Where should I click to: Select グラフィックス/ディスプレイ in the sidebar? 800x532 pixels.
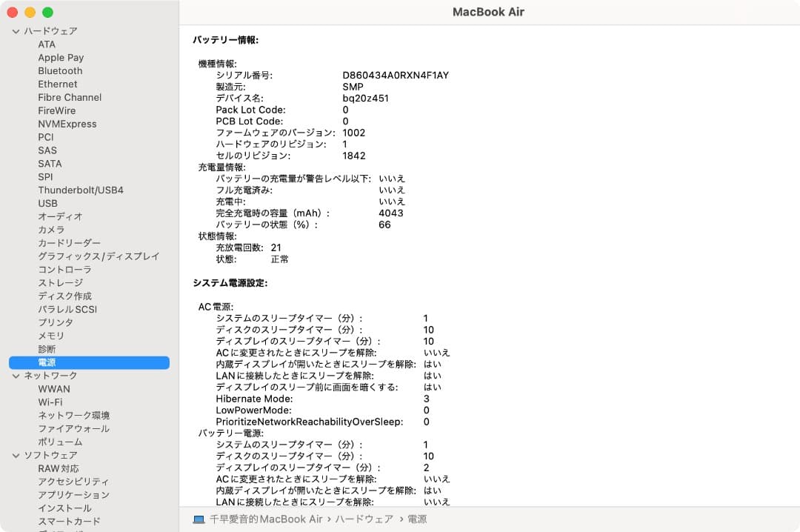point(99,256)
